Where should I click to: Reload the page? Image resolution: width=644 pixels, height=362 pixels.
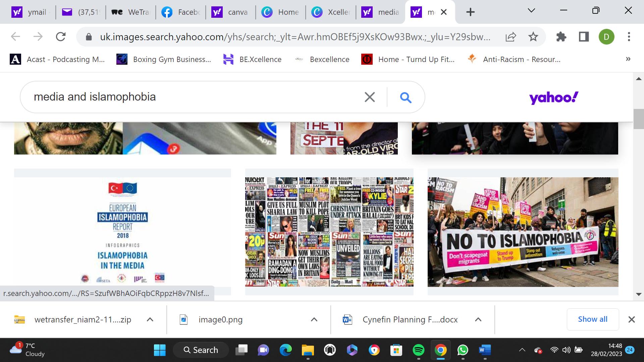[x=61, y=37]
